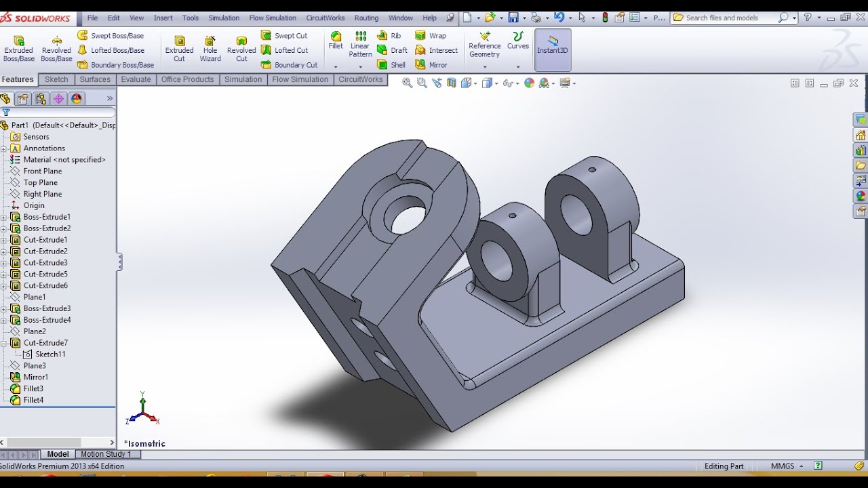The width and height of the screenshot is (868, 488).
Task: Collapse the Cut-Extrude7 tree node
Action: [4, 343]
